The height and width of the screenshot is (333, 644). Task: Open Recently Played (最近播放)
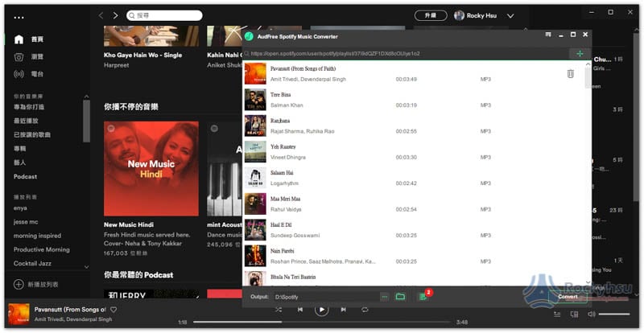tap(26, 121)
